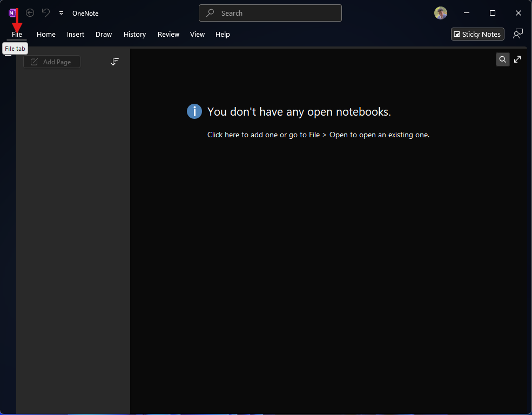Switch to the View tab

click(197, 35)
